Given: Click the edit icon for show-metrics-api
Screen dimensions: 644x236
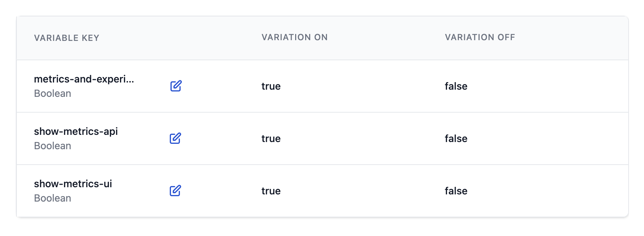Looking at the screenshot, I should (x=175, y=138).
